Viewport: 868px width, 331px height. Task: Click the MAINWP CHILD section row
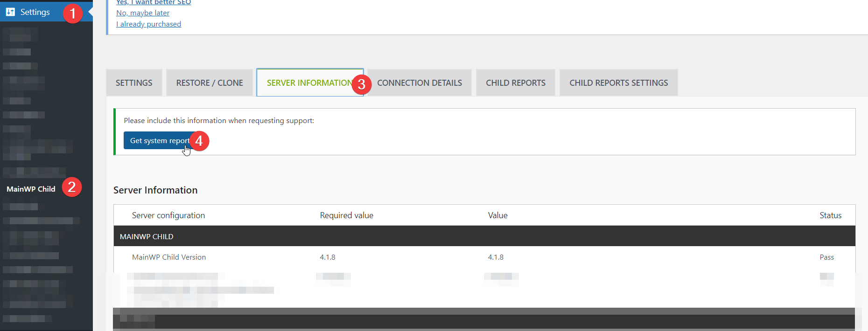point(484,236)
